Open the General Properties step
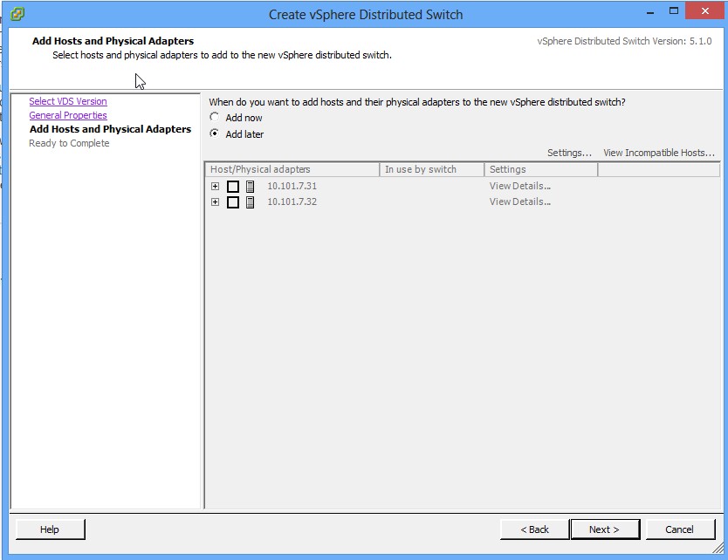This screenshot has height=560, width=728. click(x=68, y=115)
